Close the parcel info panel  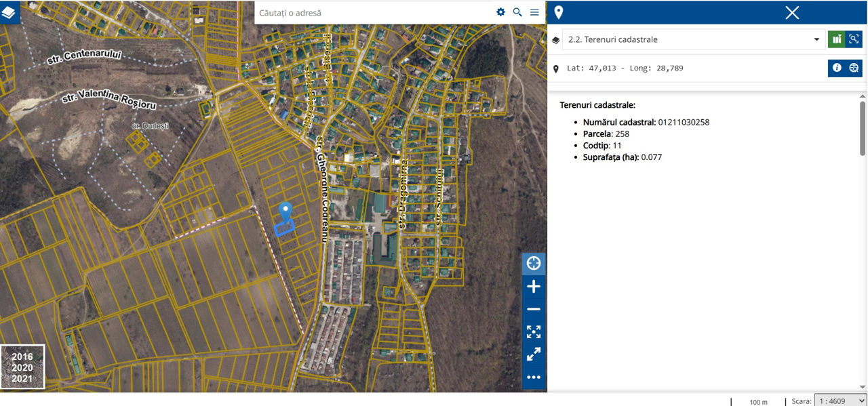click(x=792, y=12)
